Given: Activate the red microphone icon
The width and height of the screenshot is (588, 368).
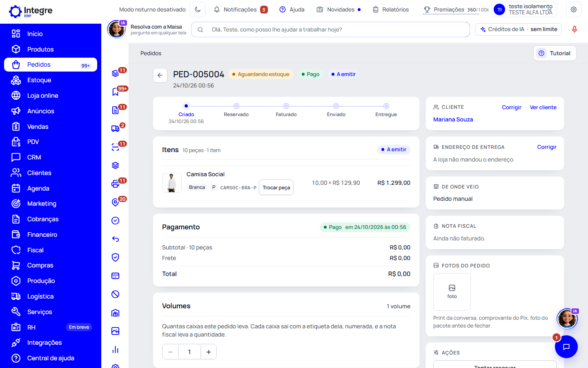Looking at the screenshot, I should tap(574, 29).
